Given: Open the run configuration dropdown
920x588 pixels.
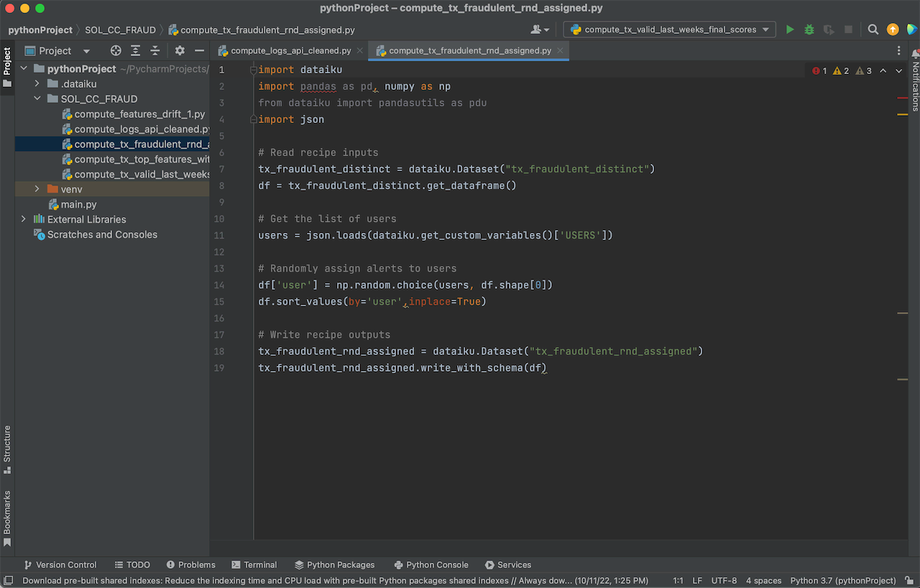Looking at the screenshot, I should (x=669, y=29).
